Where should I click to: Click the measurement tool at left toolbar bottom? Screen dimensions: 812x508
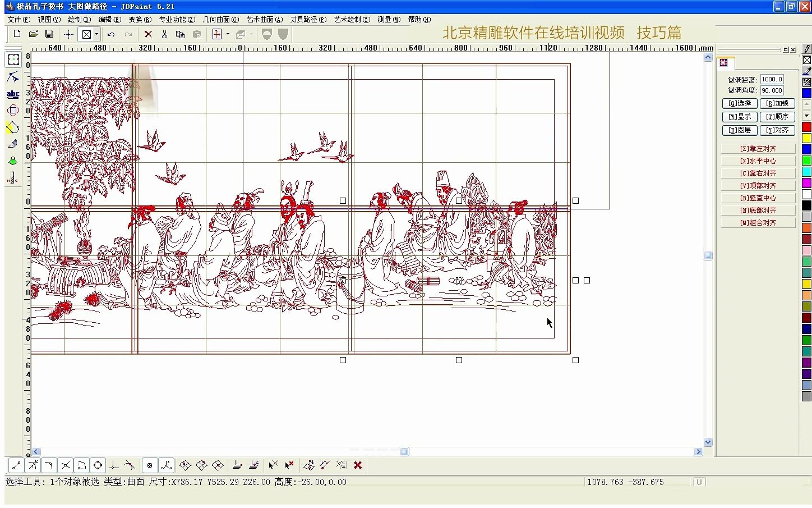(x=13, y=178)
